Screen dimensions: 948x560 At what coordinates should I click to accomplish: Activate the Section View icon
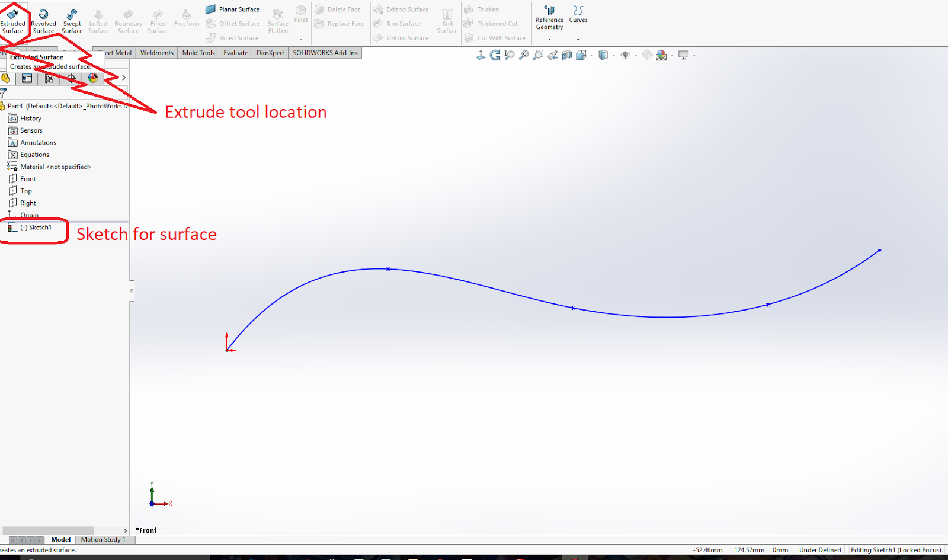(566, 55)
